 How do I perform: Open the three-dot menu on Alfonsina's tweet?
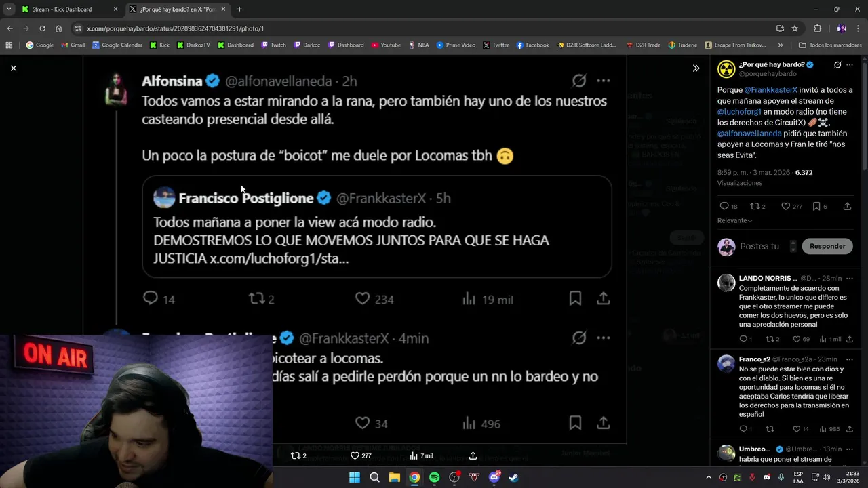point(604,81)
